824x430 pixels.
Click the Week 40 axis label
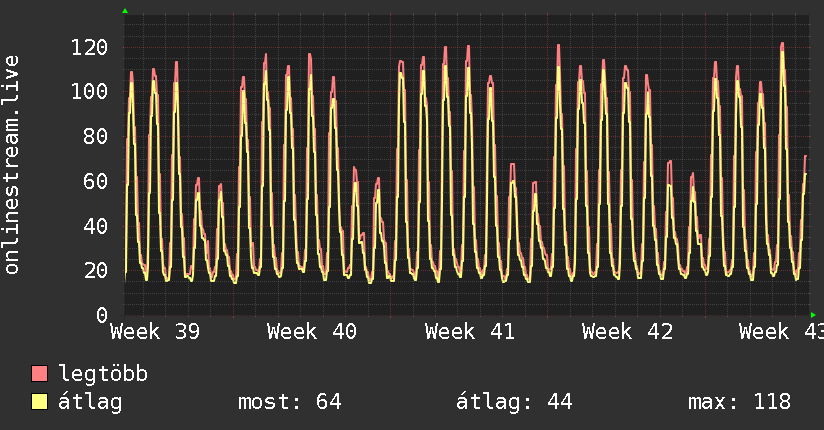312,332
